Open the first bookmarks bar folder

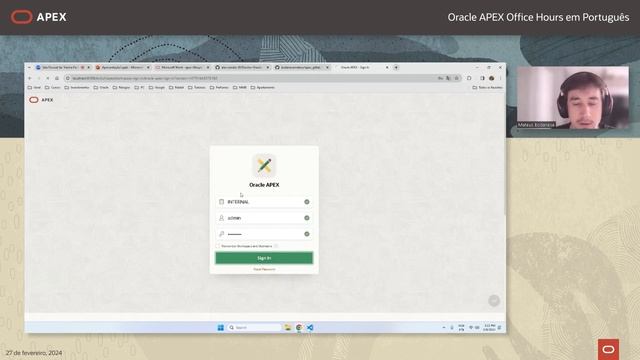tap(34, 87)
